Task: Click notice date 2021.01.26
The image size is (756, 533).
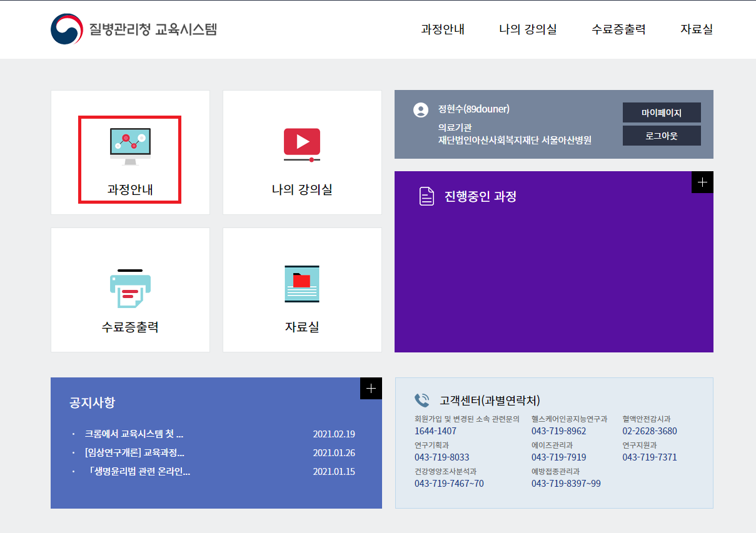Action: [334, 453]
